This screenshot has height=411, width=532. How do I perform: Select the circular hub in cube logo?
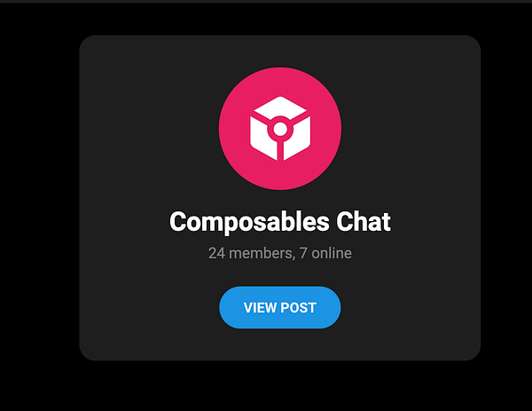click(x=280, y=129)
